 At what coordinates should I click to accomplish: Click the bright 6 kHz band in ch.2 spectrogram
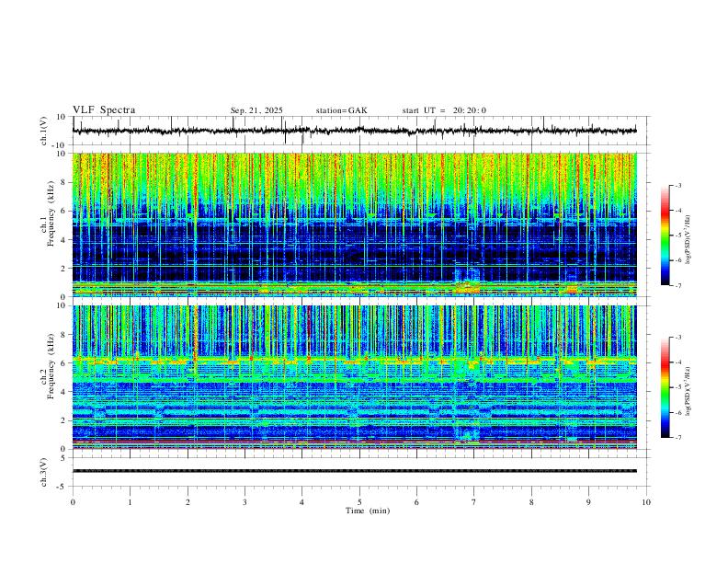pyautogui.click(x=354, y=360)
